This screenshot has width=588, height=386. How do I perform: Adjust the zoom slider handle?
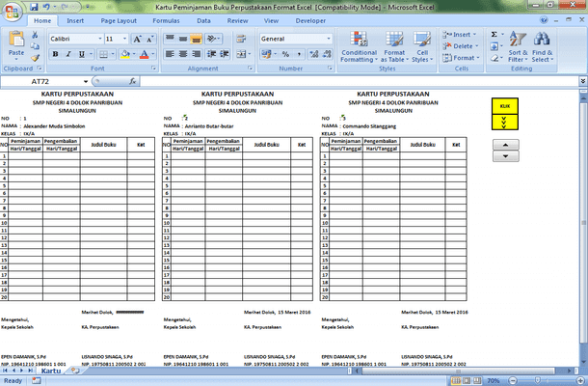click(x=537, y=381)
